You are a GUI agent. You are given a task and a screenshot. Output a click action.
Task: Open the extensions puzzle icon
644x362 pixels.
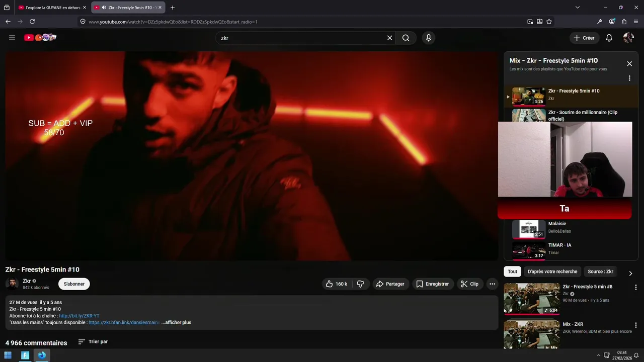click(624, 22)
